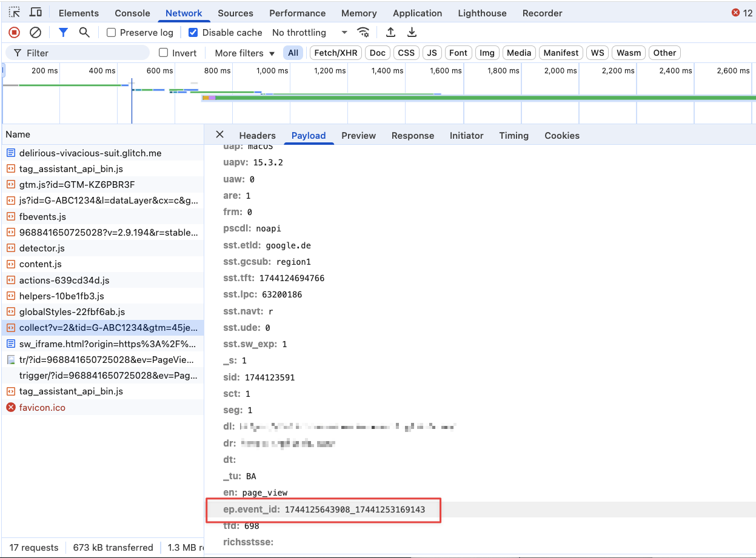
Task: Click the import HAR upload icon
Action: pos(391,33)
